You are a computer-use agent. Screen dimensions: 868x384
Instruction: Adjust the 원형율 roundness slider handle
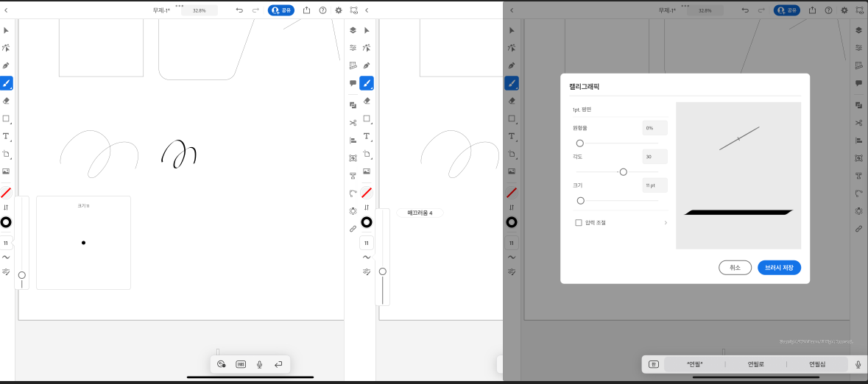point(580,143)
